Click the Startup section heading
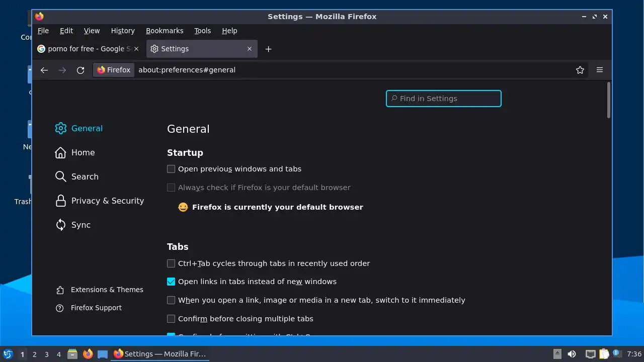 pyautogui.click(x=185, y=153)
